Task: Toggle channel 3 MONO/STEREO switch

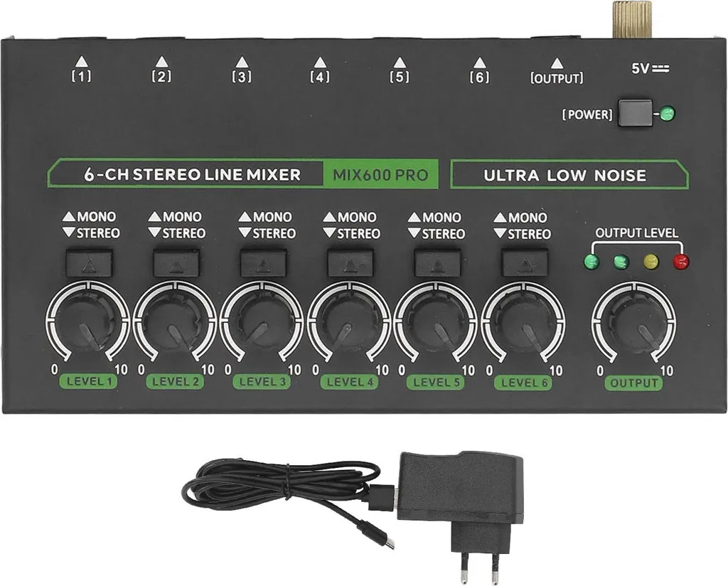Action: (263, 264)
